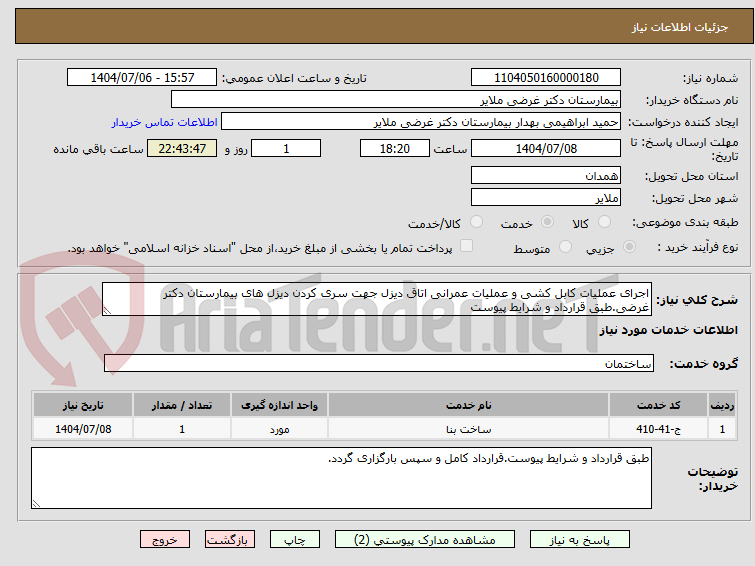Click the شرح کلی نیاز description textarea
This screenshot has height=566, width=755.
click(377, 300)
